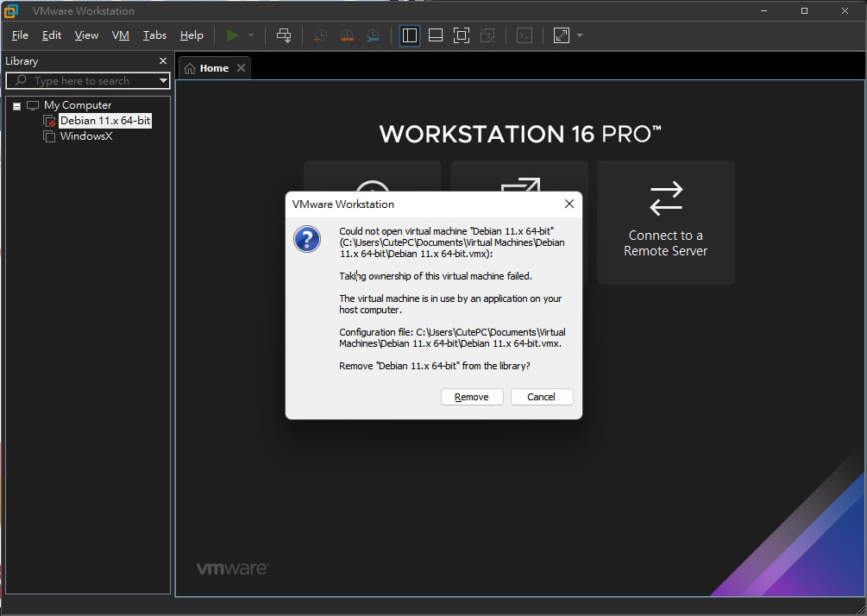867x616 pixels.
Task: Click the console view toolbar icon
Action: (x=525, y=35)
